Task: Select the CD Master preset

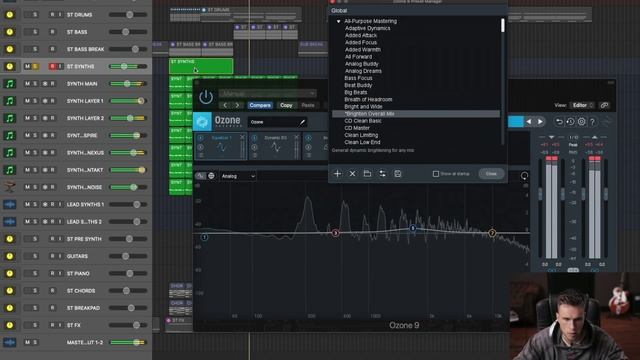Action: 357,128
